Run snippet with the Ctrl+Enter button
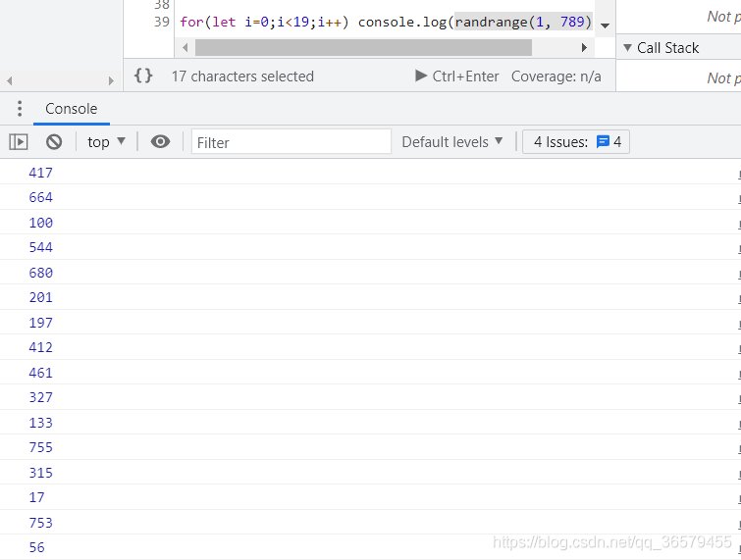Viewport: 741px width, 560px height. (x=457, y=76)
